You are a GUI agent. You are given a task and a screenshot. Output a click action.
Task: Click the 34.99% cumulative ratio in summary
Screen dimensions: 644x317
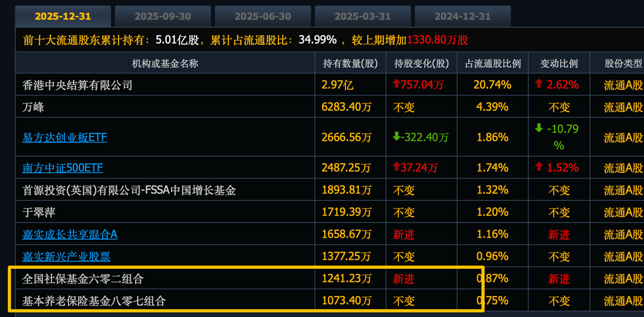319,40
